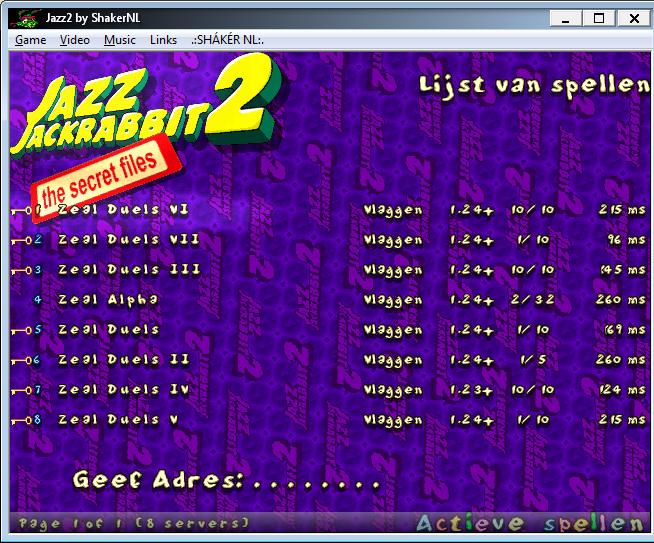Open the Links menu
Screen dimensions: 654x543
tap(164, 40)
